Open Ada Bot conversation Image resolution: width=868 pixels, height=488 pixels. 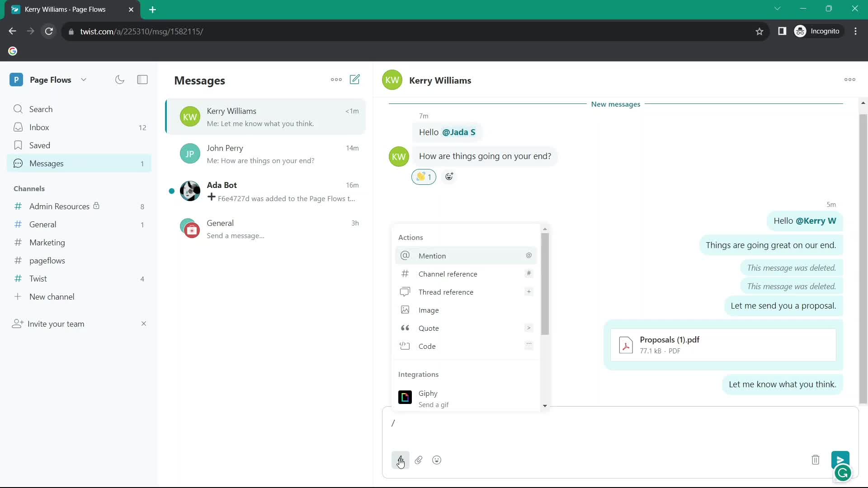[266, 191]
